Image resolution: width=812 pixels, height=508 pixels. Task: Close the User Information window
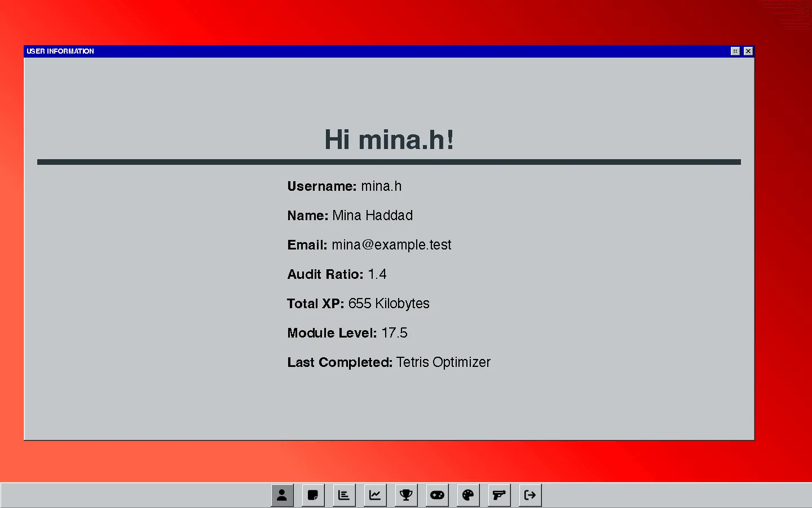[x=748, y=51]
